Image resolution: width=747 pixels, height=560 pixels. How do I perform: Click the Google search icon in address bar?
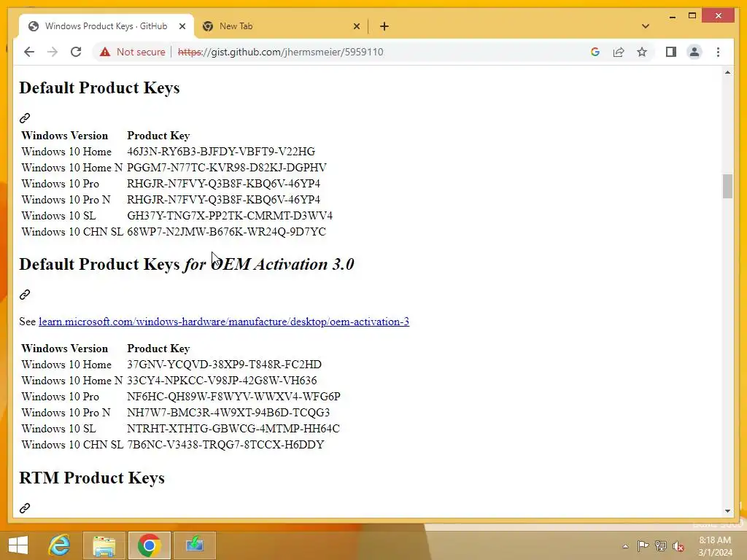click(x=595, y=52)
